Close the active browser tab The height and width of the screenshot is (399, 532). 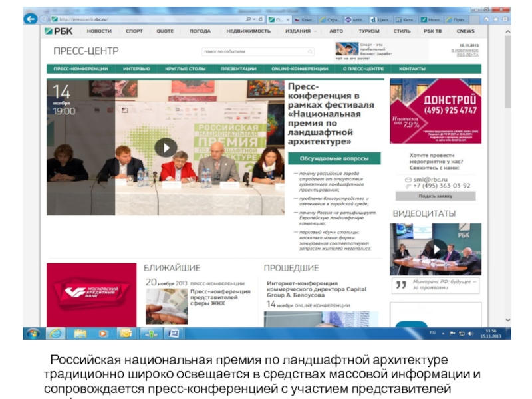click(x=288, y=20)
